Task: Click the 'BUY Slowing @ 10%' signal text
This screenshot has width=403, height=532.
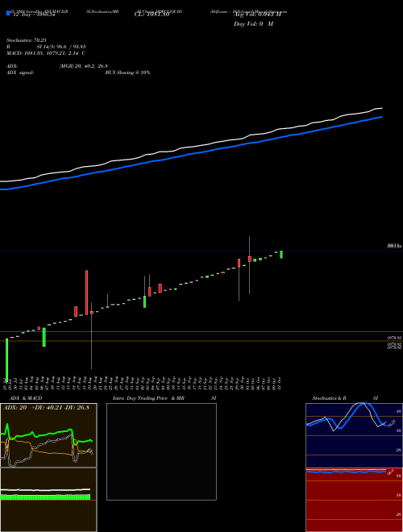Action: click(x=127, y=73)
